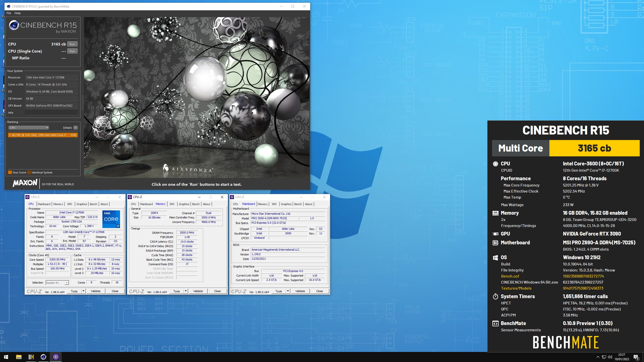Run the CPU (Single Core) test
The image size is (644, 362).
[x=72, y=51]
